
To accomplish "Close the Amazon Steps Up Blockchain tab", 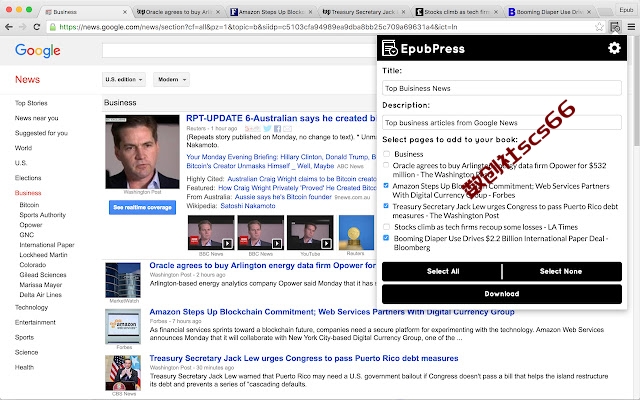I will tap(310, 12).
